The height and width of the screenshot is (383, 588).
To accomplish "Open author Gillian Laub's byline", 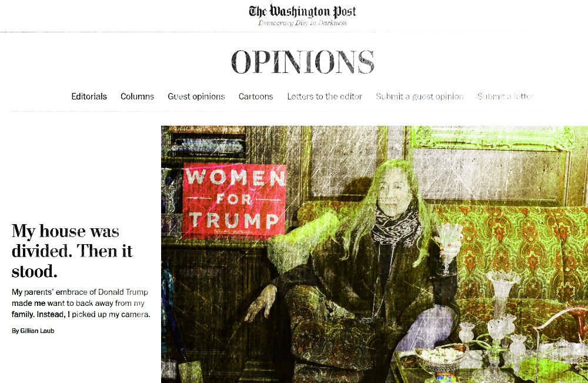I will tap(33, 331).
